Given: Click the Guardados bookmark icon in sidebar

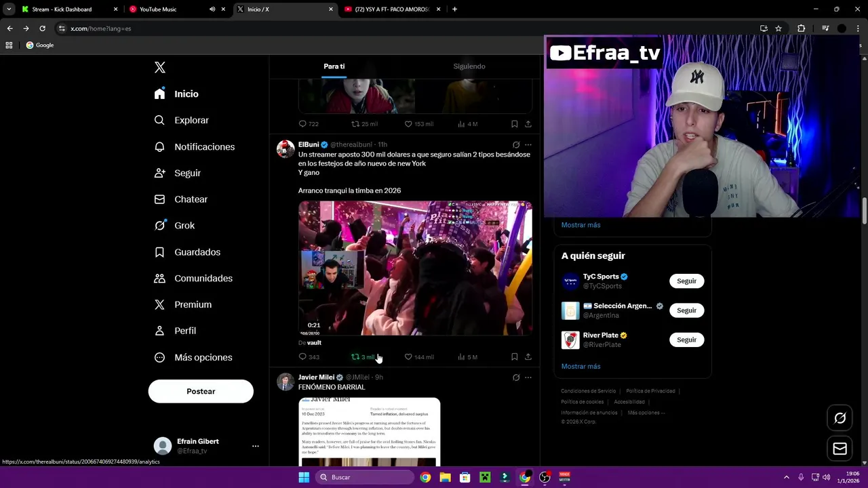Looking at the screenshot, I should pos(159,252).
